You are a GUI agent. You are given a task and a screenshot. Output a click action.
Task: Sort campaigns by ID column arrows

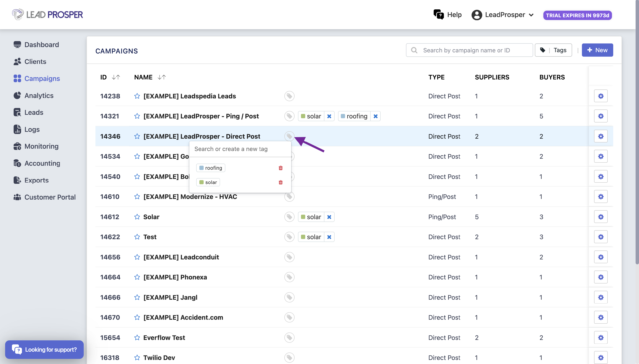[116, 77]
